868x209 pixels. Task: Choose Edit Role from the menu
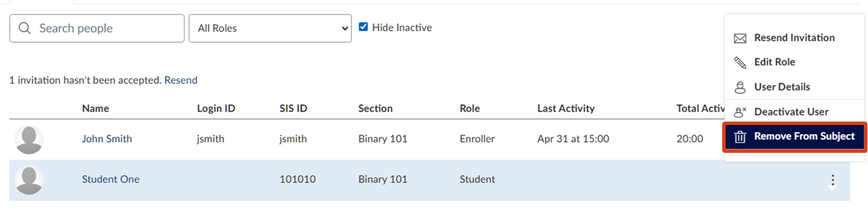click(794, 62)
